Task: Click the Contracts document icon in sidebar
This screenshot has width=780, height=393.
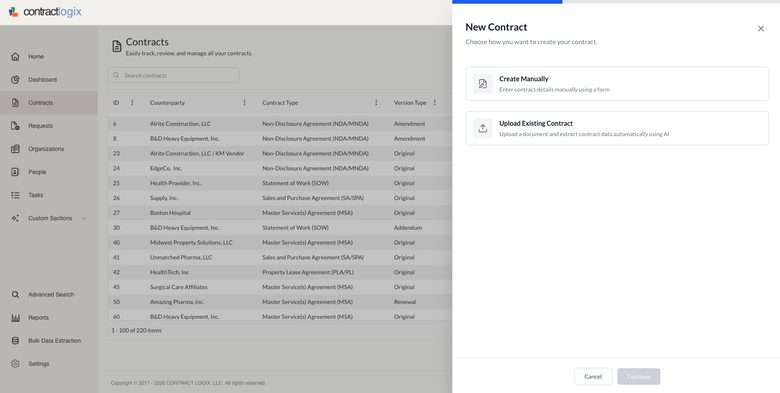Action: pos(15,102)
